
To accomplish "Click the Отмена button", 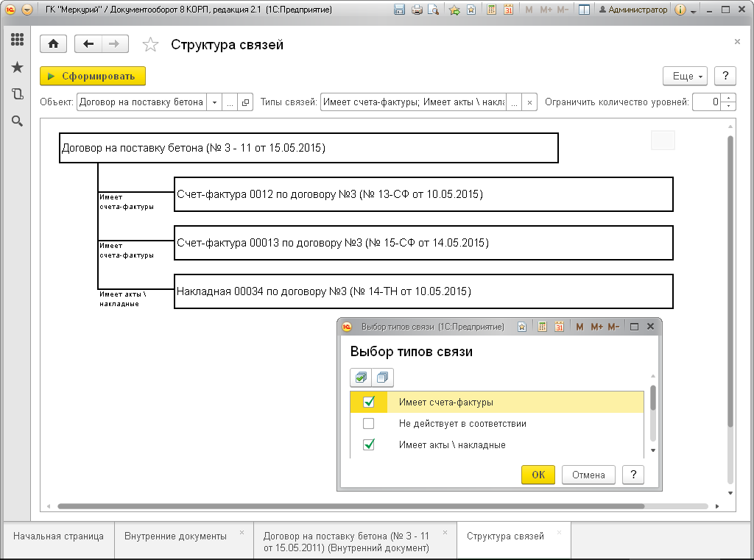I will (588, 475).
